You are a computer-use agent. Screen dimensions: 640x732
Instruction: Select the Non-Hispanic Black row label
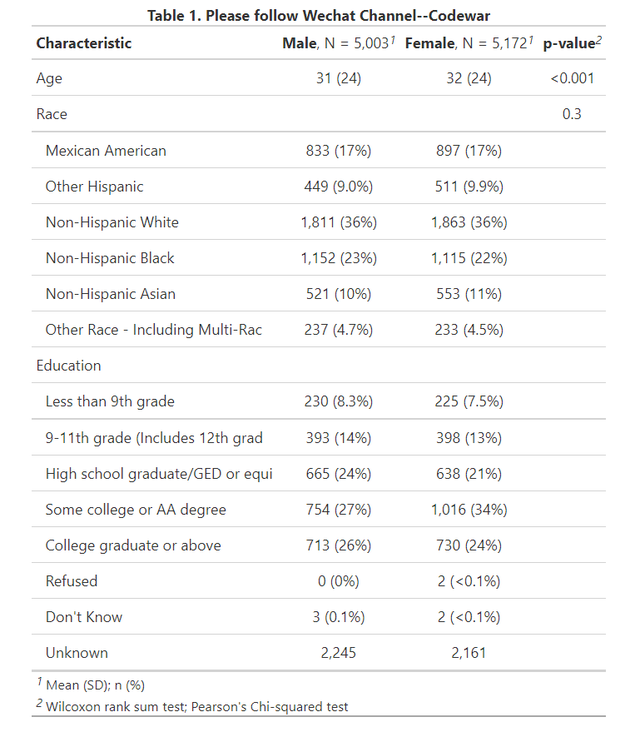coord(110,258)
